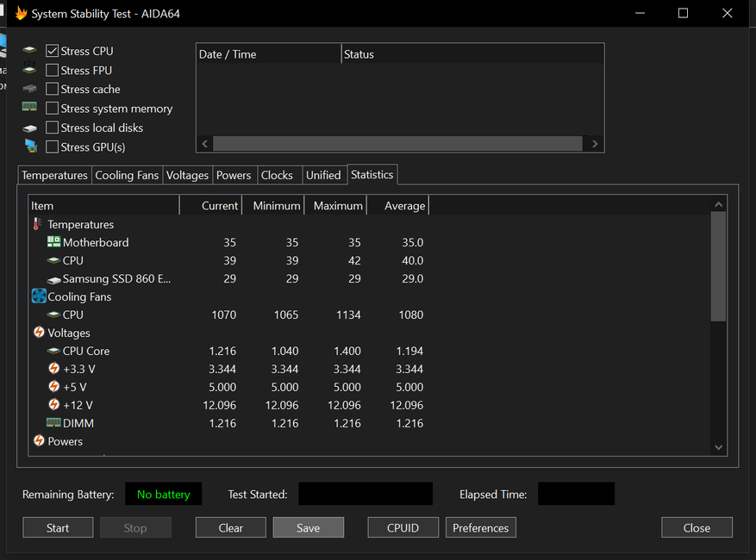Click the AIDA64 flame icon in title bar

[x=22, y=14]
